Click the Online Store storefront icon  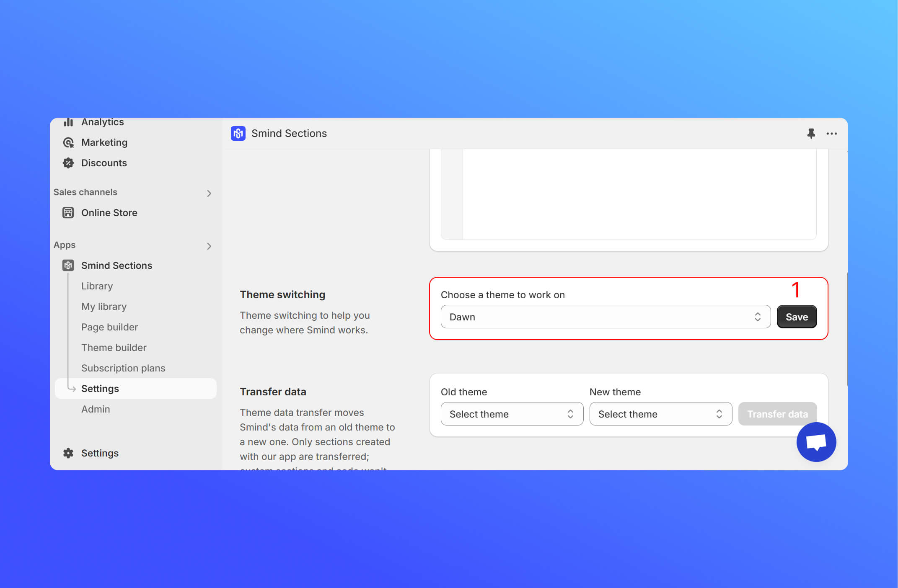coord(68,213)
